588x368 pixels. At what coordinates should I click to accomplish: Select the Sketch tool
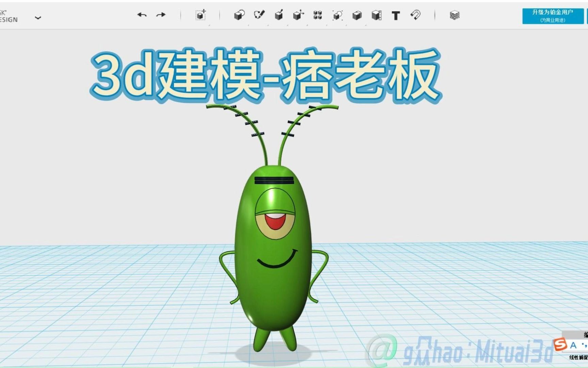pyautogui.click(x=259, y=15)
